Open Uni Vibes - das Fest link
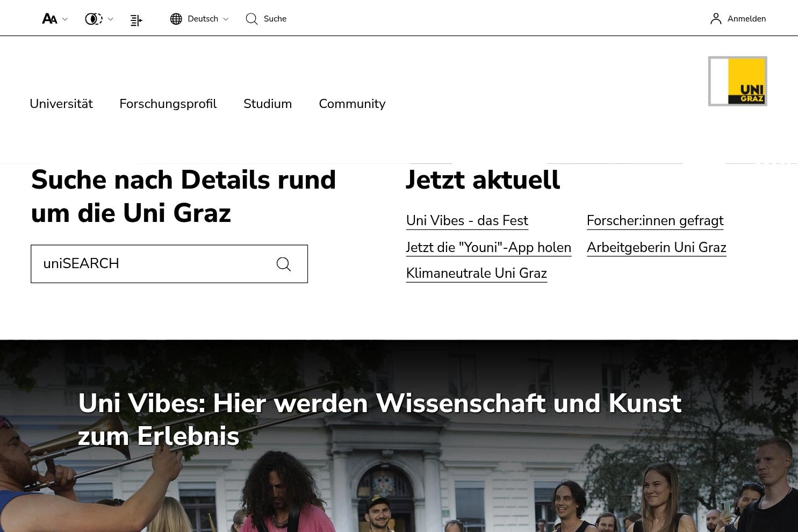Screen dimensions: 798x532 click(467, 221)
